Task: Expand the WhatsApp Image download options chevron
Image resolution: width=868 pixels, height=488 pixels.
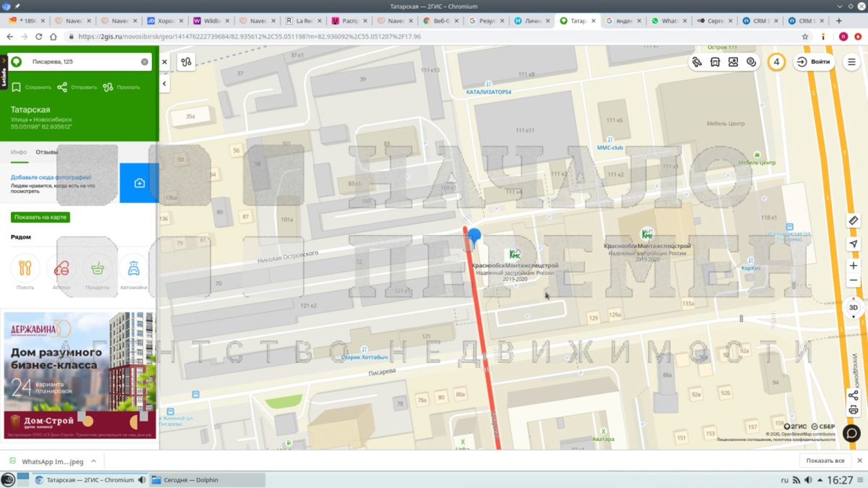Action: click(x=93, y=461)
